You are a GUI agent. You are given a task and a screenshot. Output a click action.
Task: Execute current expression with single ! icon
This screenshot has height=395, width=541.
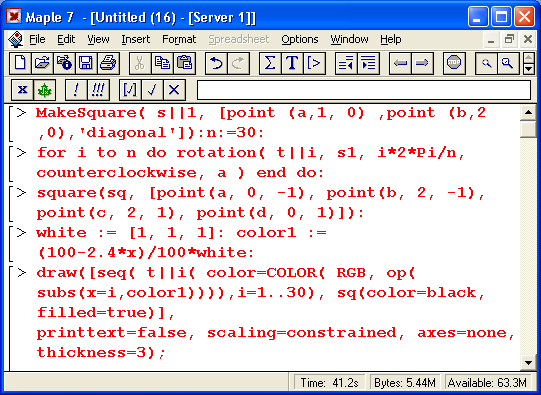76,90
